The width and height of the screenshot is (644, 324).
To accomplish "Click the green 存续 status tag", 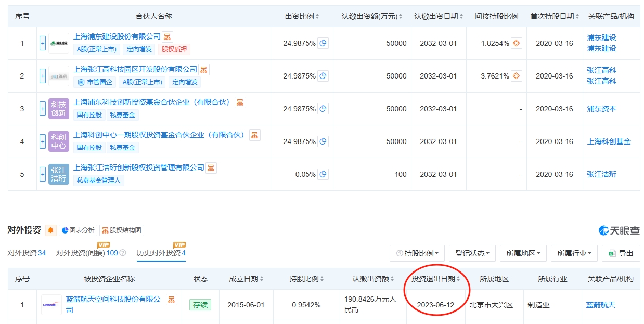I will pos(200,305).
